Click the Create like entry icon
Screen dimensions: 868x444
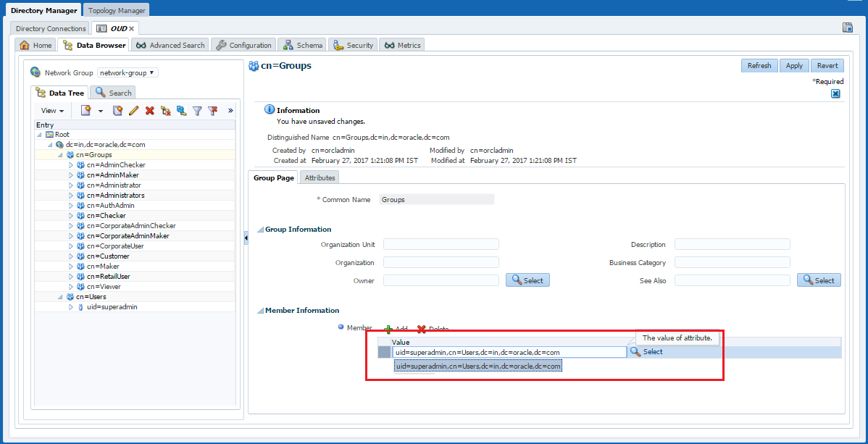[x=117, y=111]
